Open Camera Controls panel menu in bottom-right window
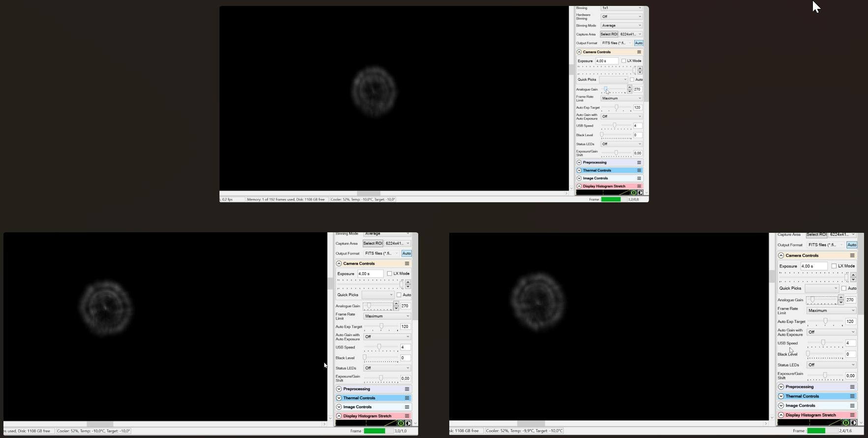The width and height of the screenshot is (868, 438). (x=852, y=255)
